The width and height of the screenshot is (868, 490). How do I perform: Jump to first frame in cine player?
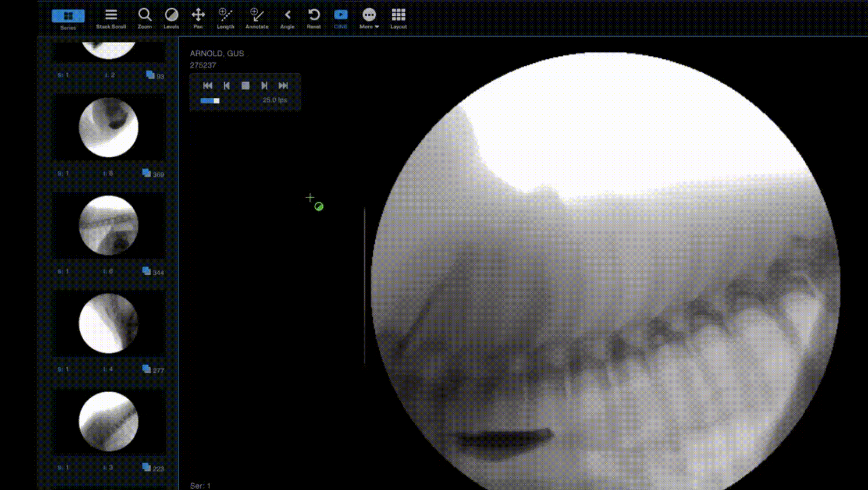coord(208,86)
